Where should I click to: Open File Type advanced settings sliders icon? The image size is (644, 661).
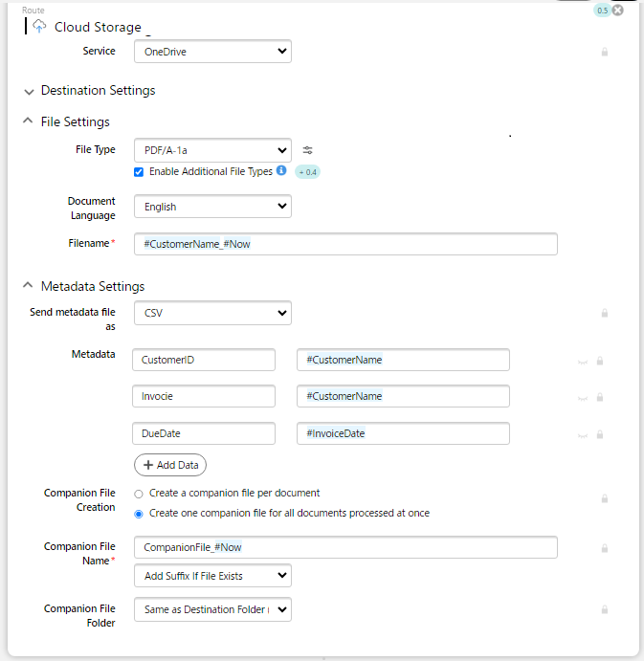click(308, 150)
